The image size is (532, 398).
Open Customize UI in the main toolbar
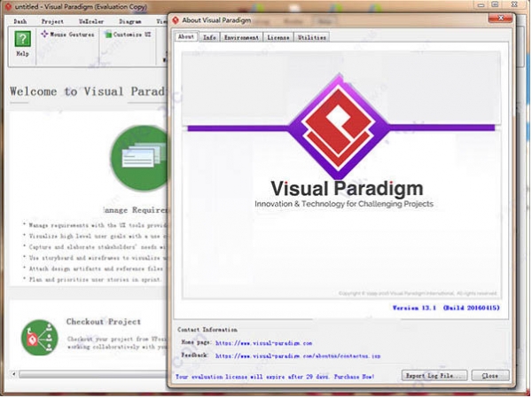coord(128,35)
